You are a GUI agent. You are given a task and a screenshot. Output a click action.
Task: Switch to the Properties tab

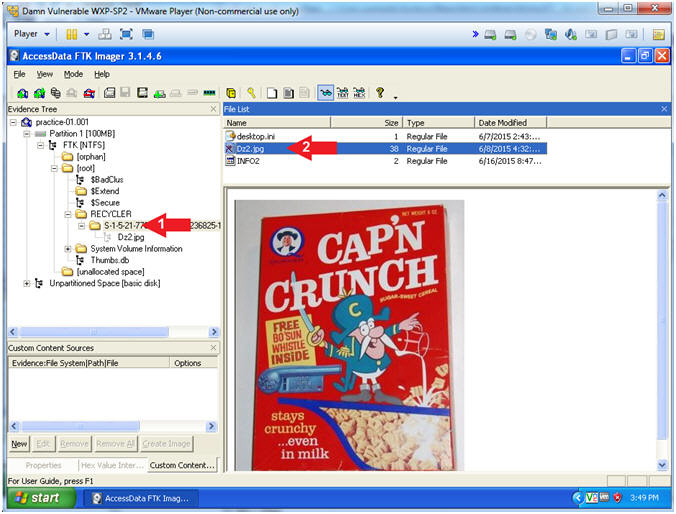tap(43, 465)
